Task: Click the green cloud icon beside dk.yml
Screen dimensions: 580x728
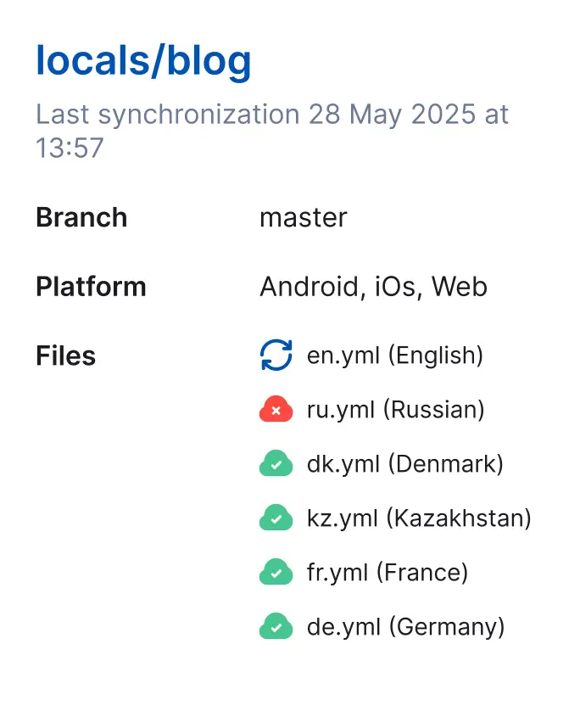Action: point(276,463)
